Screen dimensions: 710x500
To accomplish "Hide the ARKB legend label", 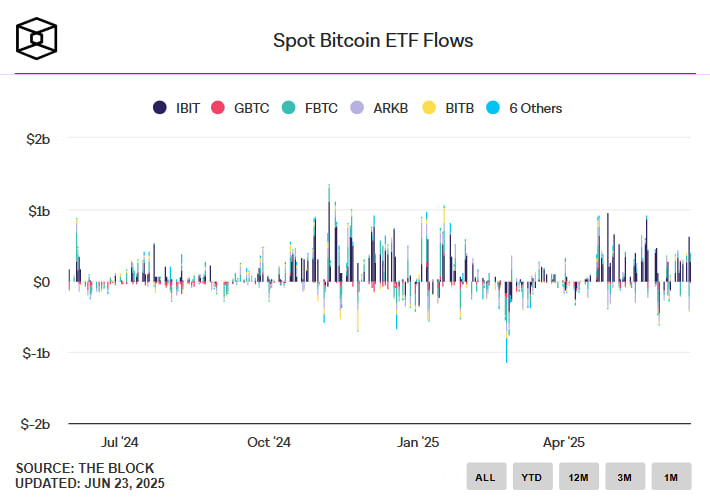I will pyautogui.click(x=391, y=108).
